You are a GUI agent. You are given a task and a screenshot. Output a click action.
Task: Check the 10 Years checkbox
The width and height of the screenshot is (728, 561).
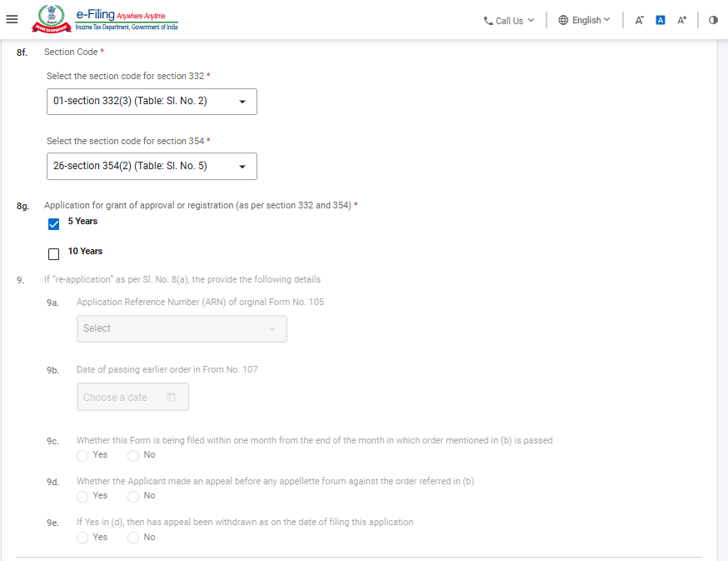coord(54,253)
